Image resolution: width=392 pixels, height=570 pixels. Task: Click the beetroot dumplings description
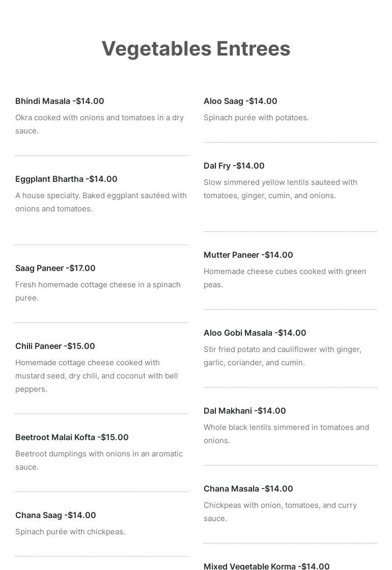(99, 460)
